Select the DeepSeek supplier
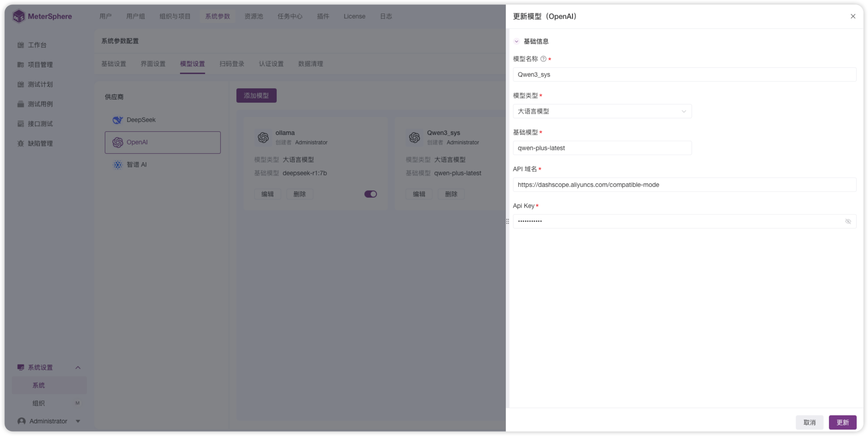The width and height of the screenshot is (868, 436). click(x=162, y=120)
